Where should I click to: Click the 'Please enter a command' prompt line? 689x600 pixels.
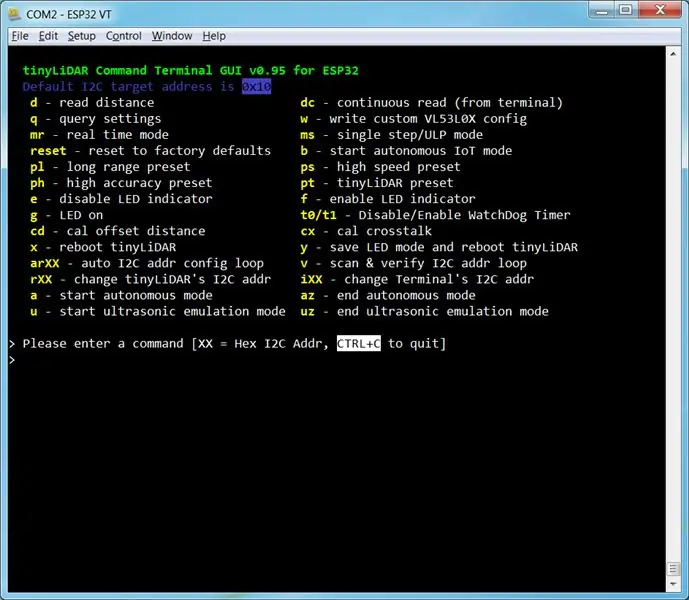point(228,343)
